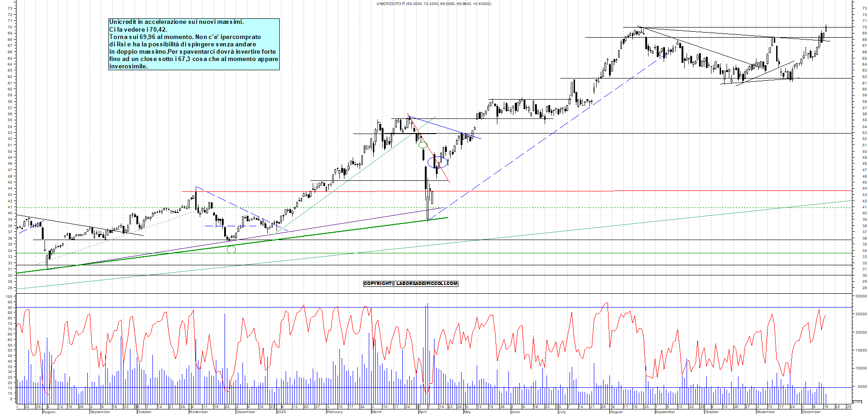868x414 pixels.
Task: Click the green ellipse below the late-November low
Action: (x=231, y=249)
